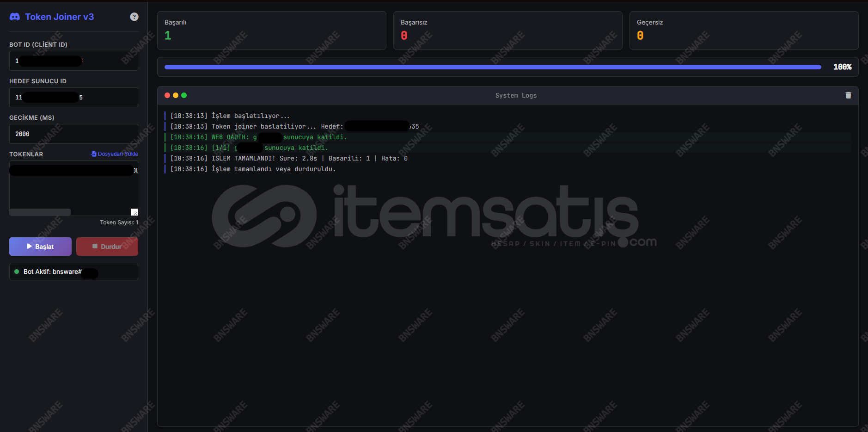Image resolution: width=868 pixels, height=432 pixels.
Task: Click the TOKENLAR label
Action: [26, 154]
